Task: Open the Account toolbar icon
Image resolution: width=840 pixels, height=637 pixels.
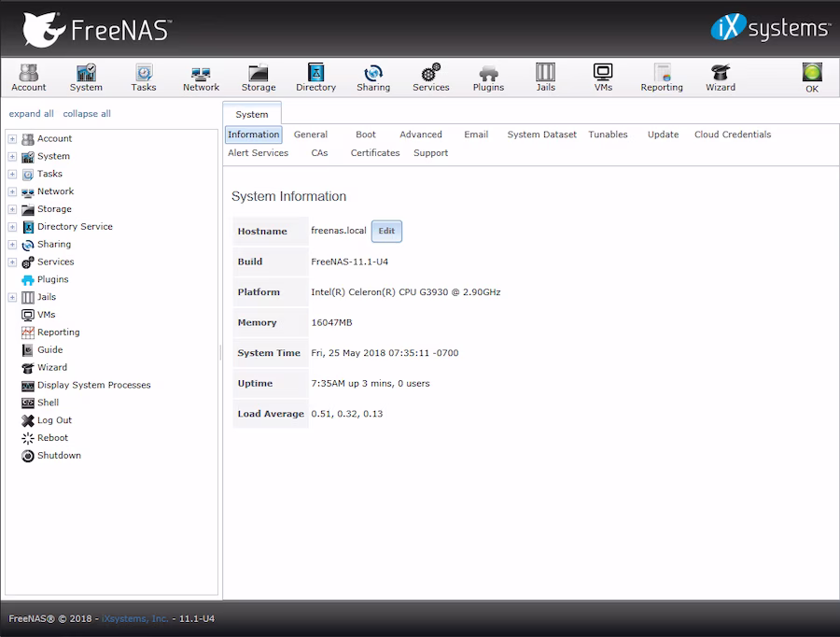Action: pos(29,78)
